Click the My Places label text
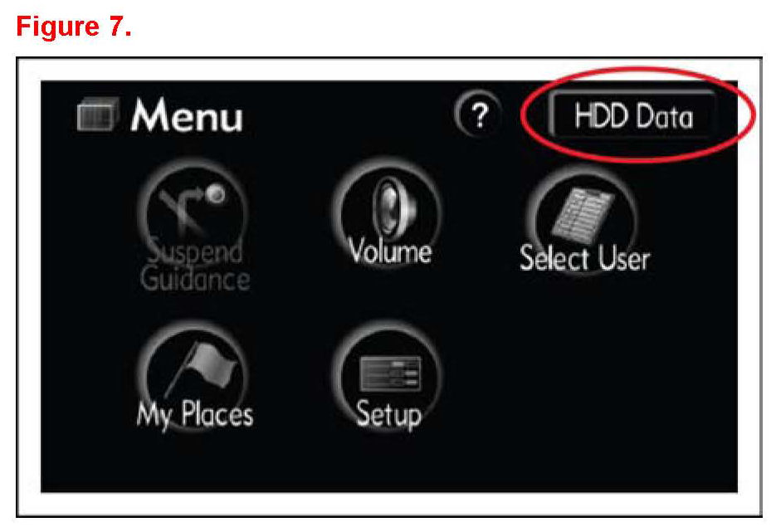Screen dimensions: 781x532 [195, 414]
